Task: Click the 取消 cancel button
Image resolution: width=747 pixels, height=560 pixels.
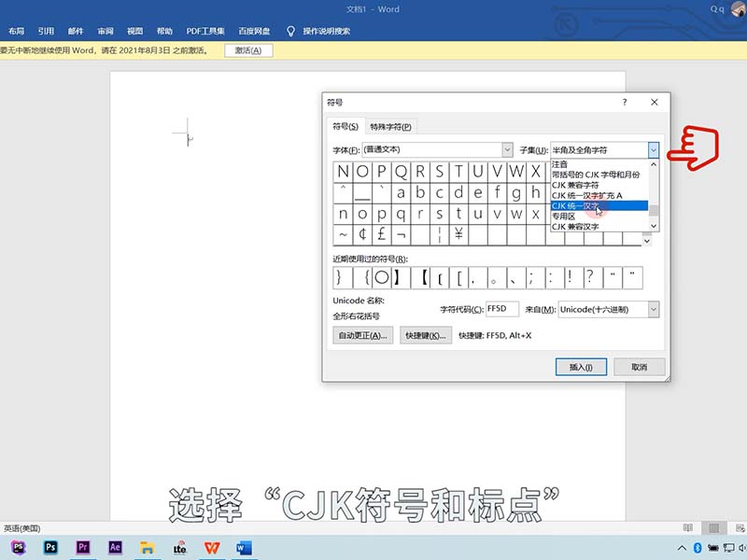Action: 640,367
